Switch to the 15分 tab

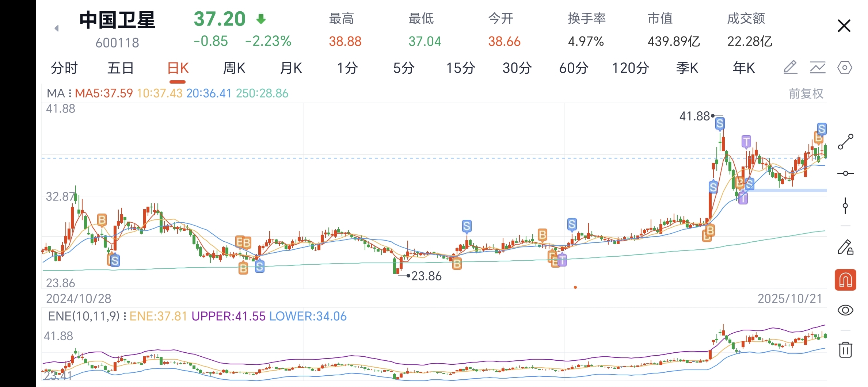(x=460, y=68)
